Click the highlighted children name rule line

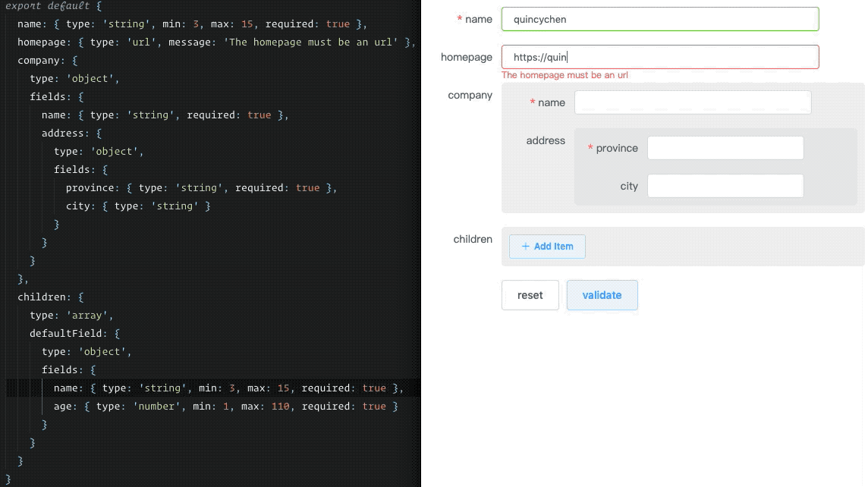pyautogui.click(x=228, y=388)
